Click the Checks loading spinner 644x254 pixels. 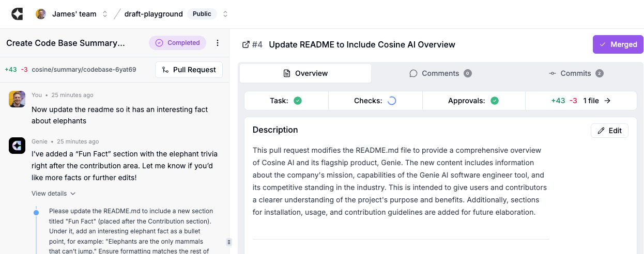pos(392,101)
